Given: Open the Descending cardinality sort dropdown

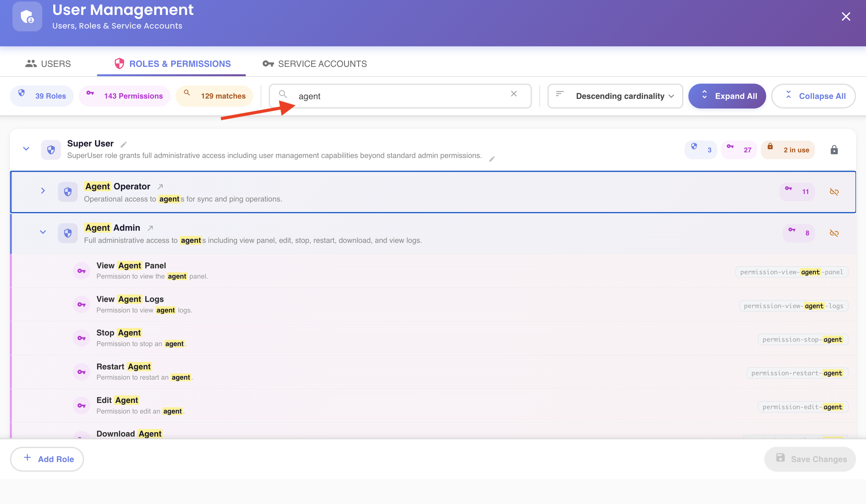Looking at the screenshot, I should point(615,96).
